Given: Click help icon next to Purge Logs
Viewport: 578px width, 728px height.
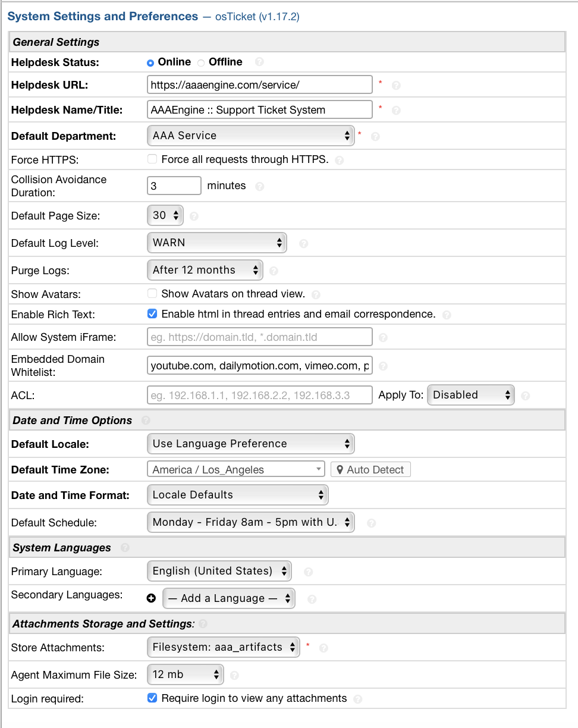Looking at the screenshot, I should [x=274, y=271].
